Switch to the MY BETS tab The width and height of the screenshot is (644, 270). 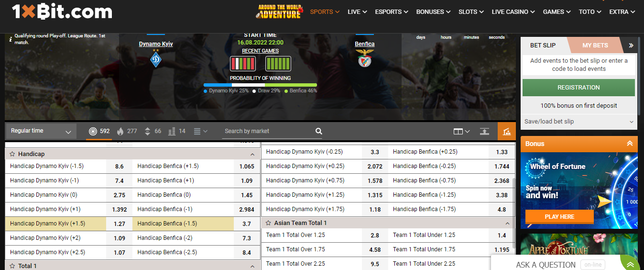pyautogui.click(x=595, y=45)
